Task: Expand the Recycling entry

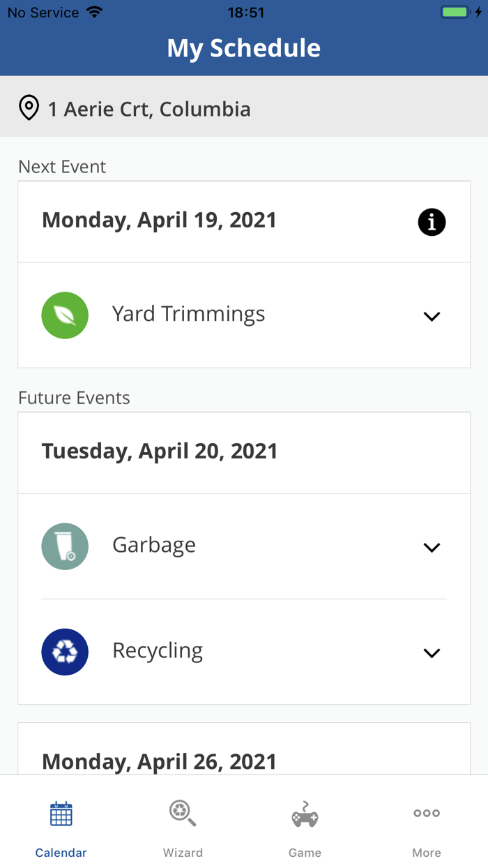Action: 432,652
